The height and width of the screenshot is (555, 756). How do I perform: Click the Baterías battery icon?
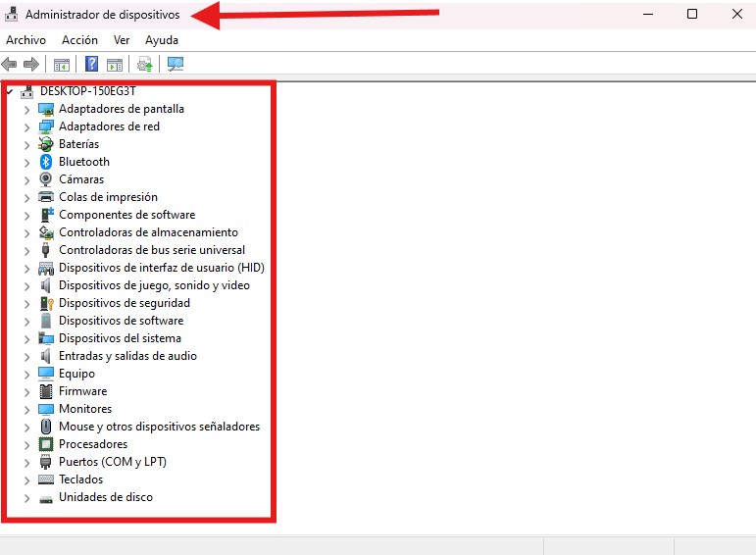tap(46, 144)
